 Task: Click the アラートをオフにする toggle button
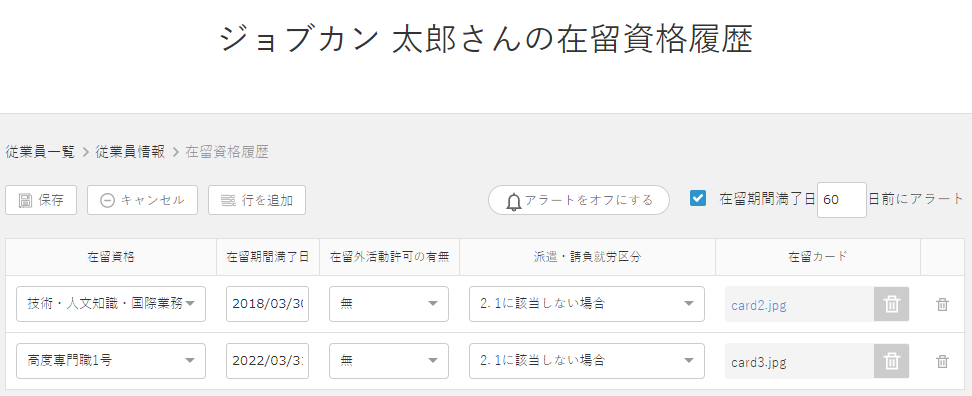[x=579, y=200]
